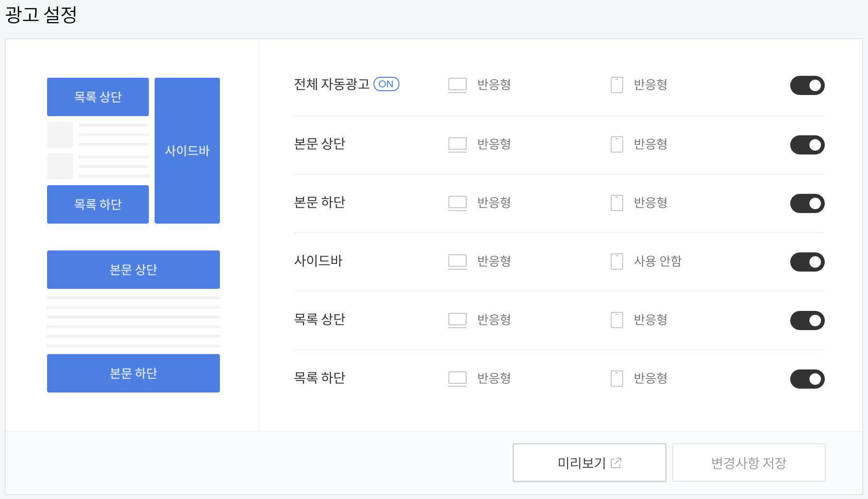Open the 사용 안함 mobile option for 사이드바

[x=658, y=261]
